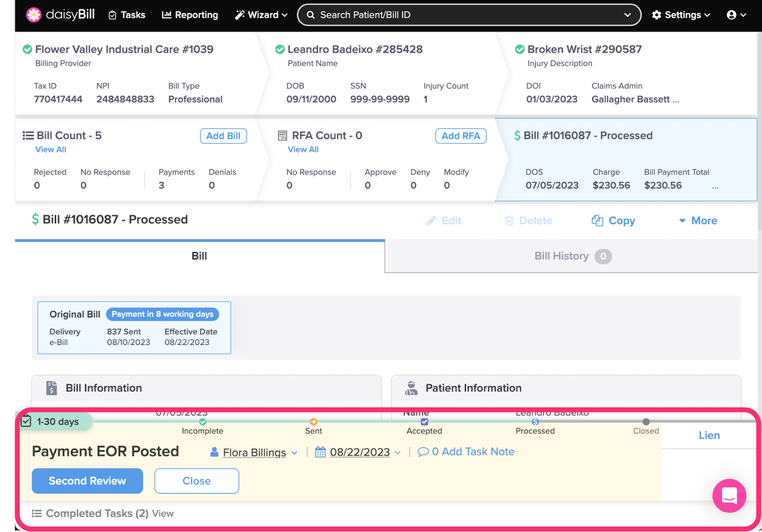762x532 pixels.
Task: Click the Add RFA button
Action: 461,136
